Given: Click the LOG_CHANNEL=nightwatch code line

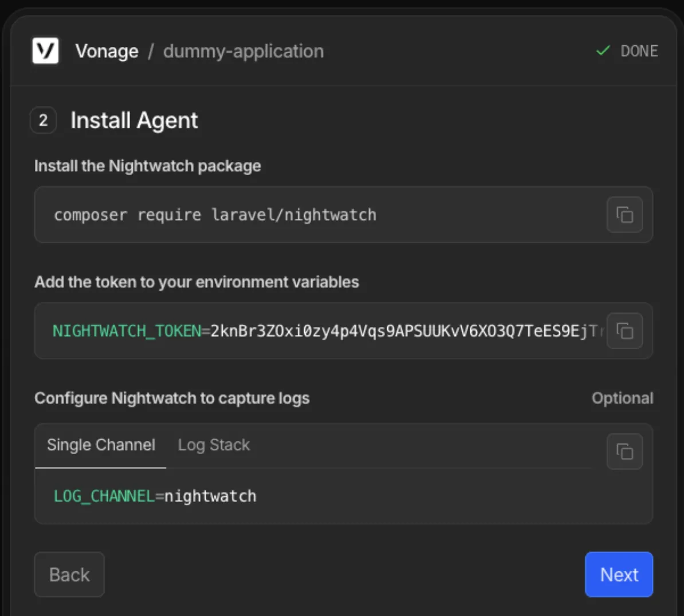Looking at the screenshot, I should tap(155, 496).
